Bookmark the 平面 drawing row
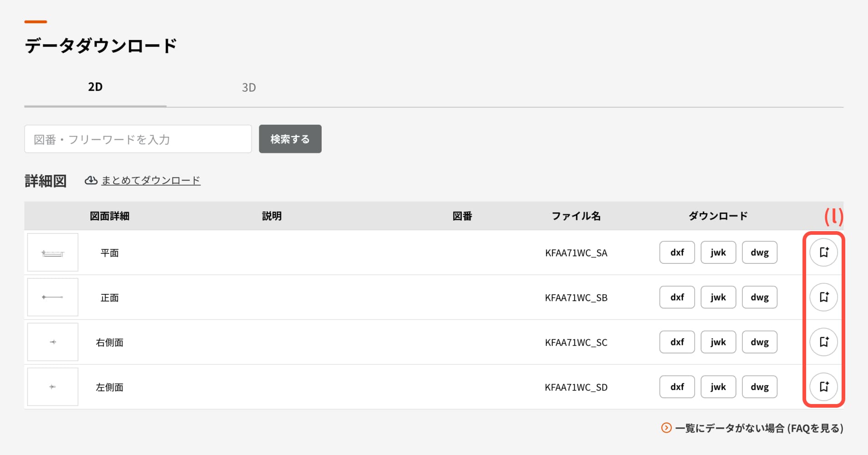 coord(823,252)
